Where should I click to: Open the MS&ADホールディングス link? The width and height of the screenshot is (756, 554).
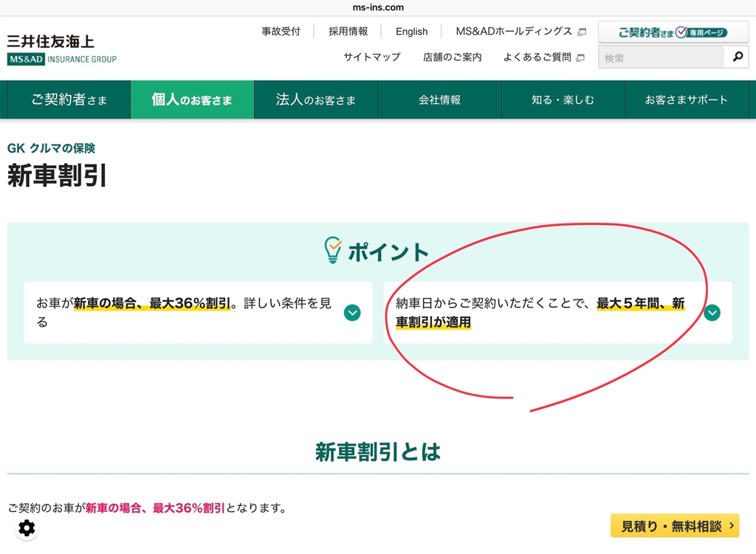click(514, 31)
